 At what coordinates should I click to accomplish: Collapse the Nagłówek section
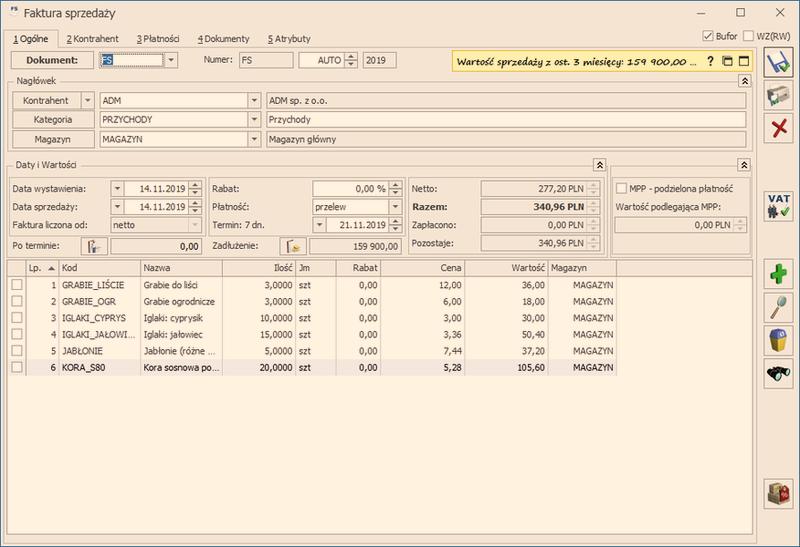coord(744,81)
